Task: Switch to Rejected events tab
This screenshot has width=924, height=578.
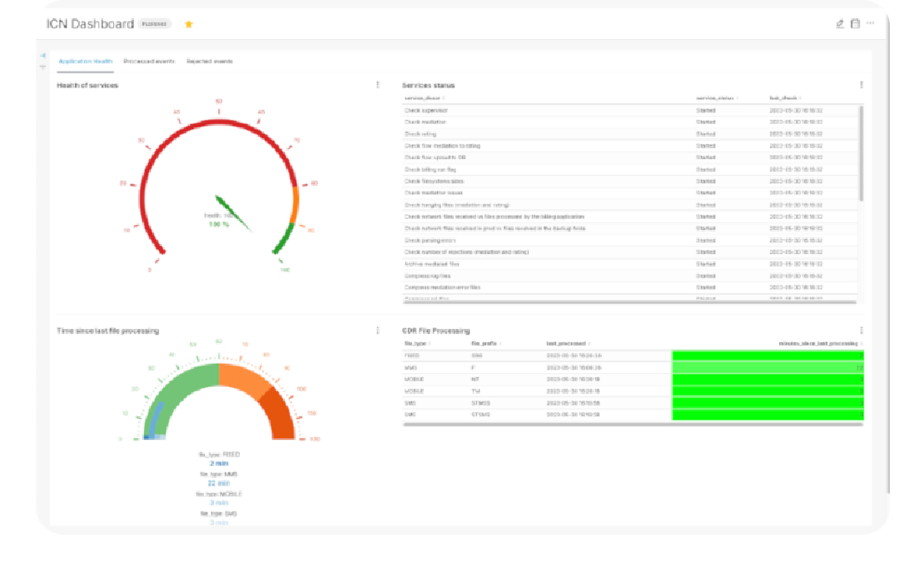Action: coord(210,62)
